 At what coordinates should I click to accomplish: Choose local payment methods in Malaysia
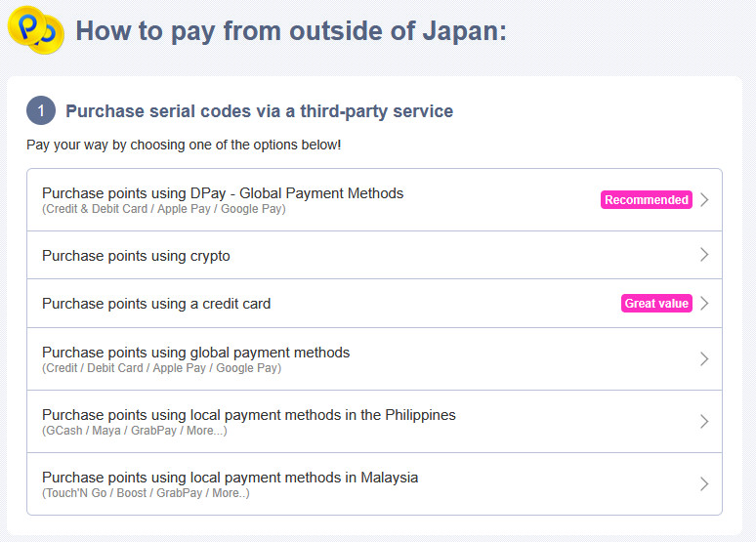tap(230, 478)
